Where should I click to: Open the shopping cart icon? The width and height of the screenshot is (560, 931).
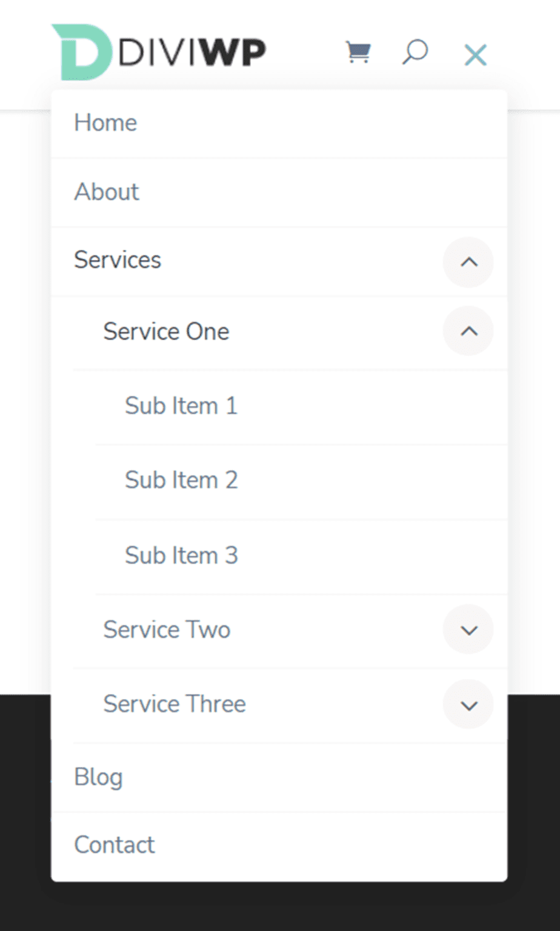[x=358, y=52]
